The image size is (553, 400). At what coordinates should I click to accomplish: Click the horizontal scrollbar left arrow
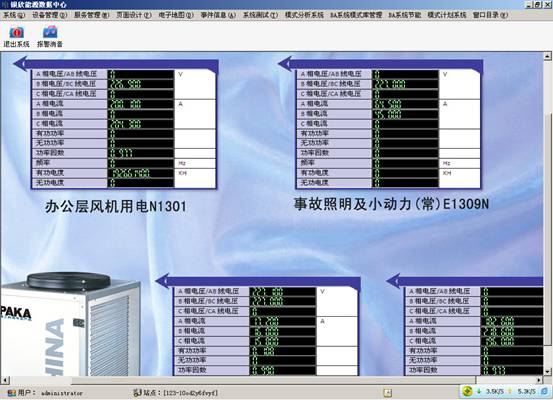coord(5,380)
